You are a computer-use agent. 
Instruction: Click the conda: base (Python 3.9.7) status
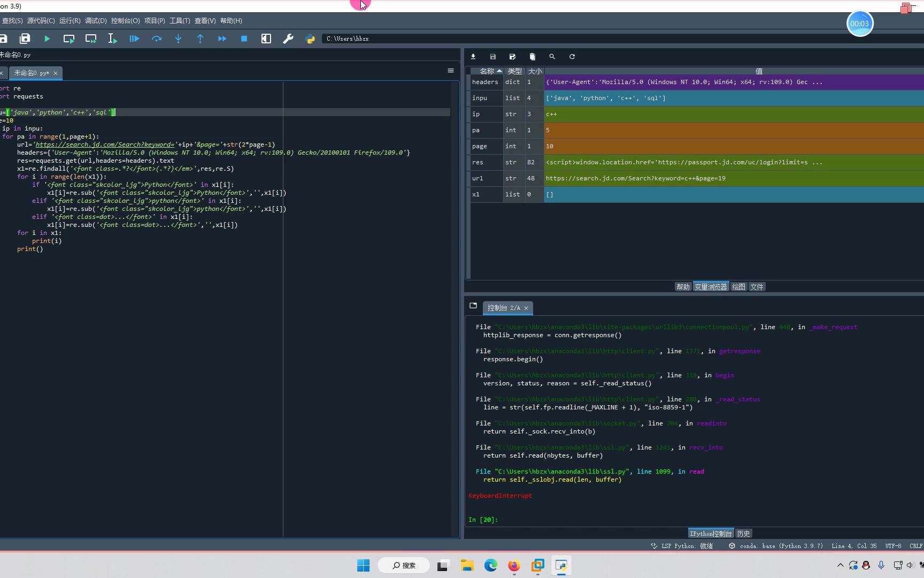click(x=775, y=546)
